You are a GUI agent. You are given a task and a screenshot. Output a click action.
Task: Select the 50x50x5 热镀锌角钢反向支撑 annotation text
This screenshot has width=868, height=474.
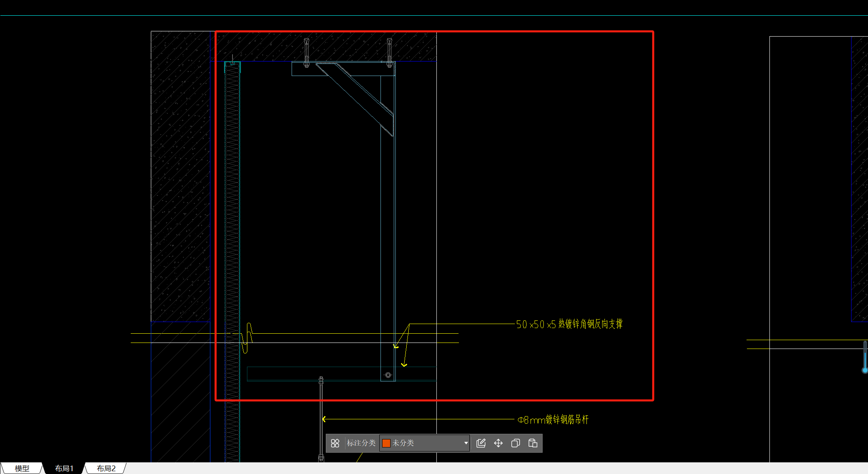click(x=569, y=324)
